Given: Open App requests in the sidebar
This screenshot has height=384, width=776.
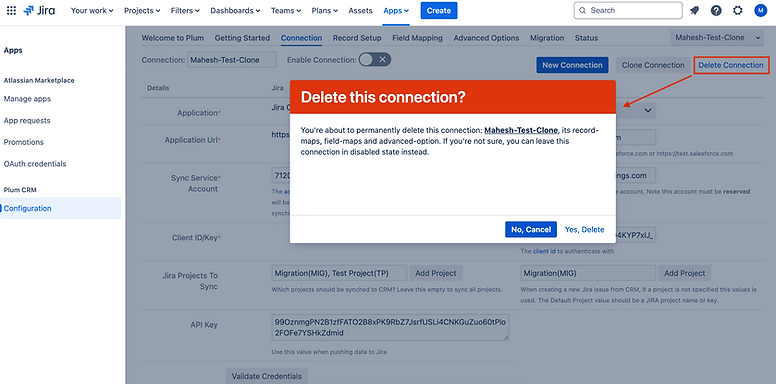Looking at the screenshot, I should click(27, 120).
